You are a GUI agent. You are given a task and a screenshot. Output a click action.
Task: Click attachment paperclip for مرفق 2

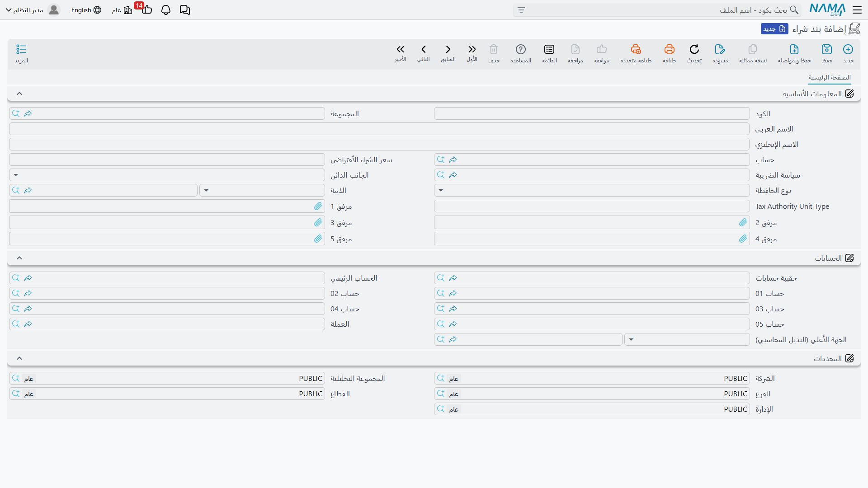[743, 222]
